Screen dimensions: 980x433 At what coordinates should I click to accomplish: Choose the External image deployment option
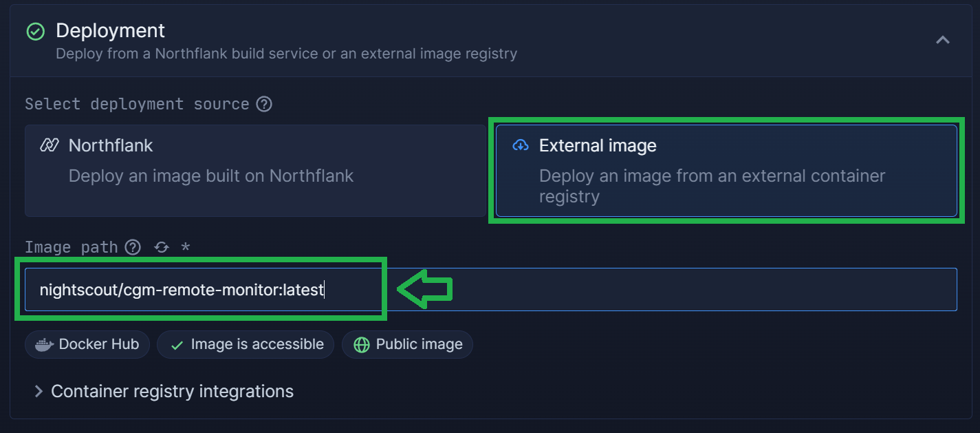pyautogui.click(x=726, y=171)
